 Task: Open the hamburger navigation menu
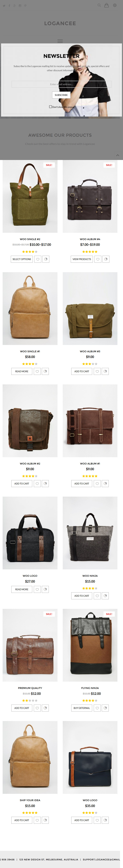click(60, 41)
